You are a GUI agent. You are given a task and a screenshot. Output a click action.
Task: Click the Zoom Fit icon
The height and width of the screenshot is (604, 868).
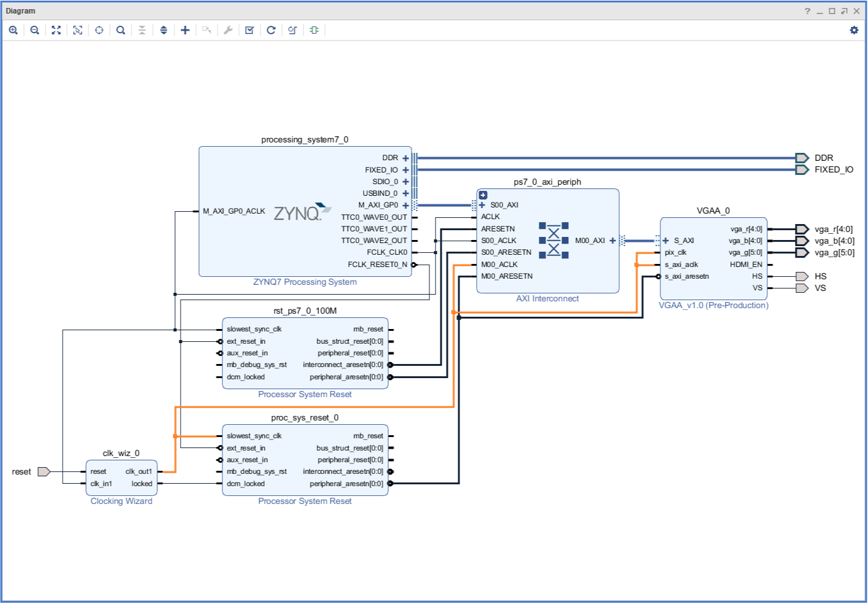[56, 29]
